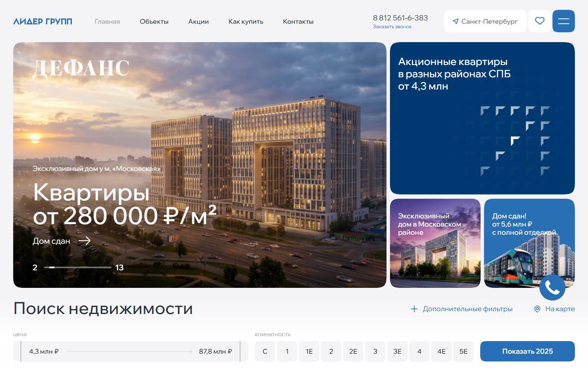Open the Акции menu item
The width and height of the screenshot is (588, 368).
click(x=198, y=21)
